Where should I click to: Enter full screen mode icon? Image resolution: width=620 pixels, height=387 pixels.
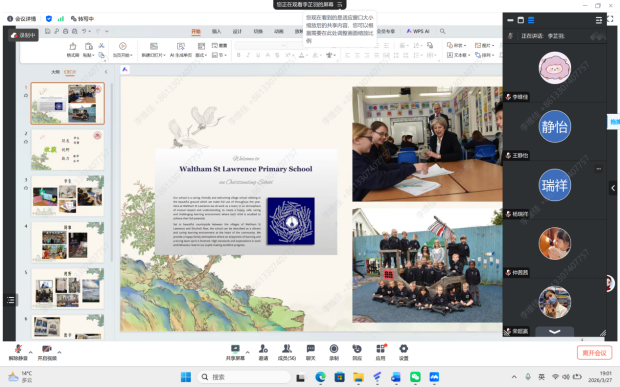610,19
